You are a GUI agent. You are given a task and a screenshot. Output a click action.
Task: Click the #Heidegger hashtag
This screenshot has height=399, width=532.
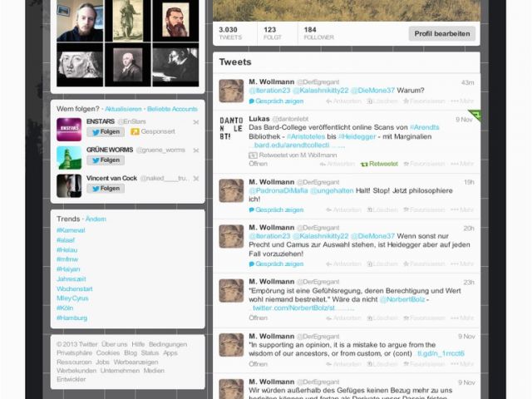pos(357,136)
